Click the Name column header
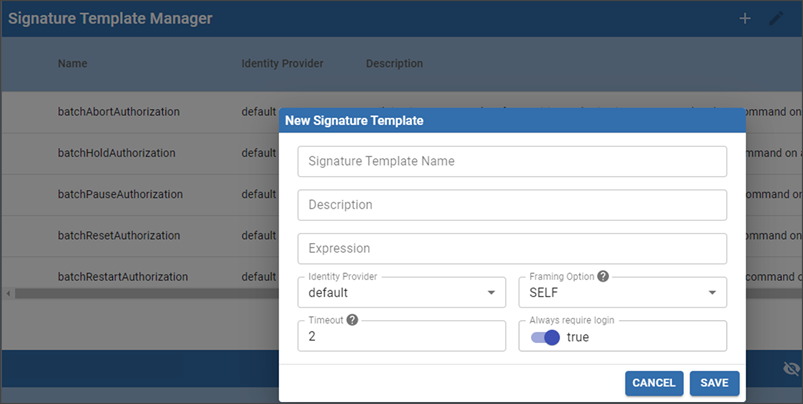The image size is (803, 404). point(73,64)
